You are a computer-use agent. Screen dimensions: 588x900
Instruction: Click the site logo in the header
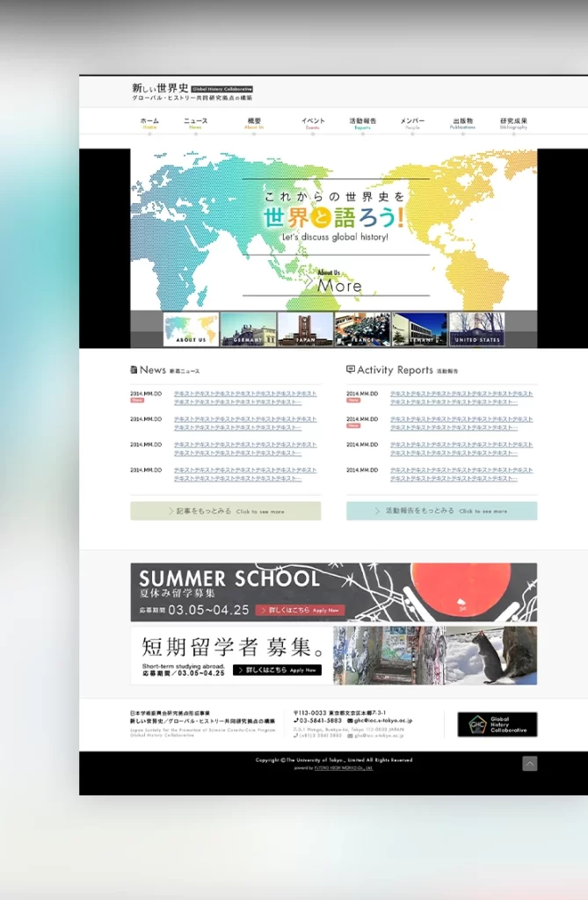click(192, 91)
